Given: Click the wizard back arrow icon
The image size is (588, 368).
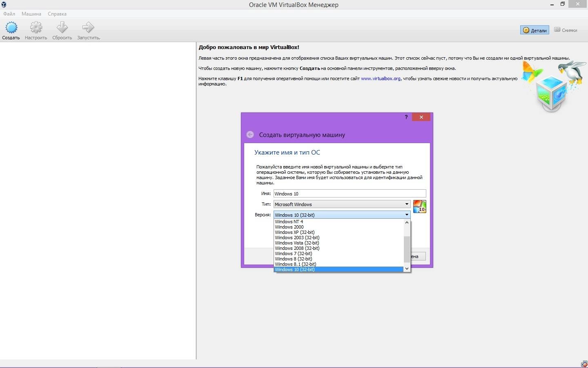Looking at the screenshot, I should click(x=250, y=135).
